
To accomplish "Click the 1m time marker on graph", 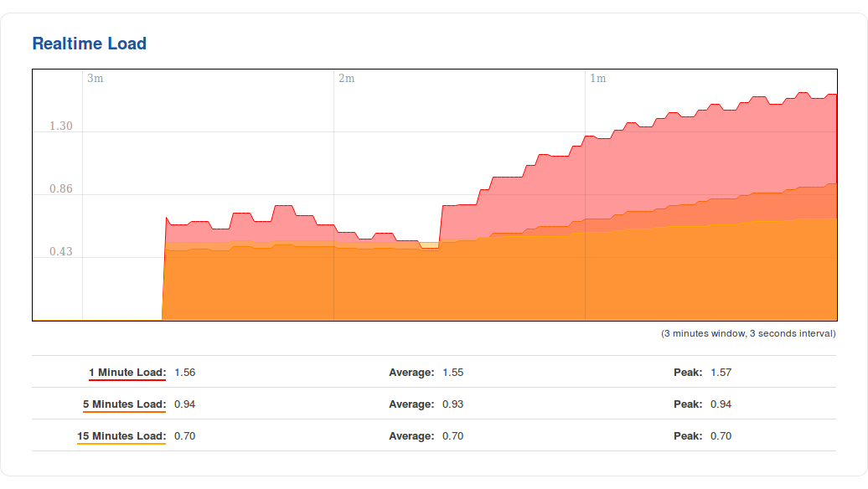I will click(597, 79).
